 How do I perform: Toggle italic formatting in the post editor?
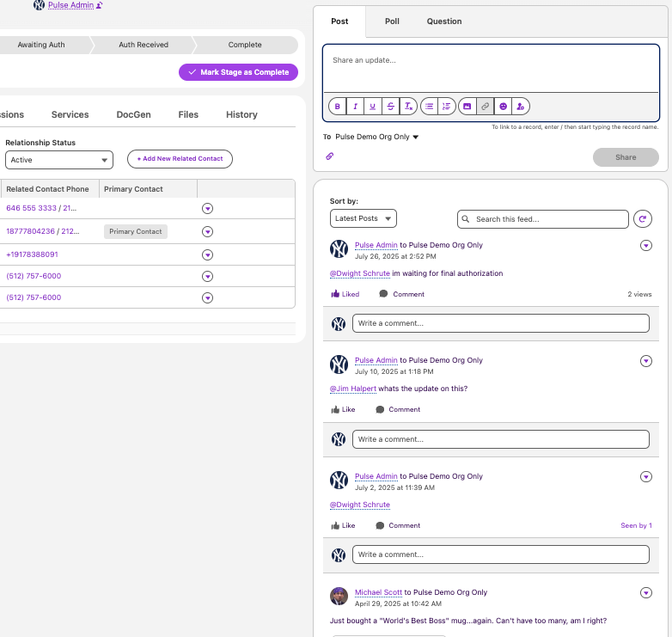coord(355,107)
